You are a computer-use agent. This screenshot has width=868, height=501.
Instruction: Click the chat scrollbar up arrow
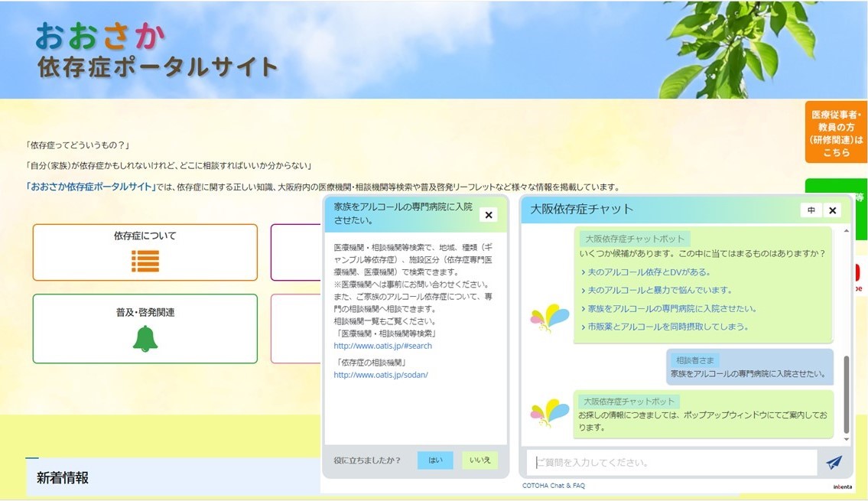pos(846,230)
